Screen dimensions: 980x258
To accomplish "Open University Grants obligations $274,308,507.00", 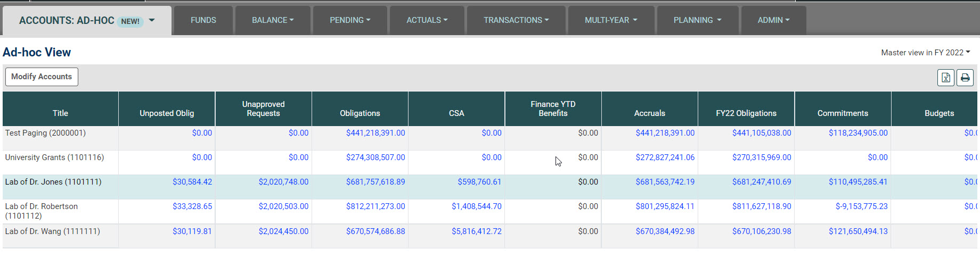I will click(375, 157).
